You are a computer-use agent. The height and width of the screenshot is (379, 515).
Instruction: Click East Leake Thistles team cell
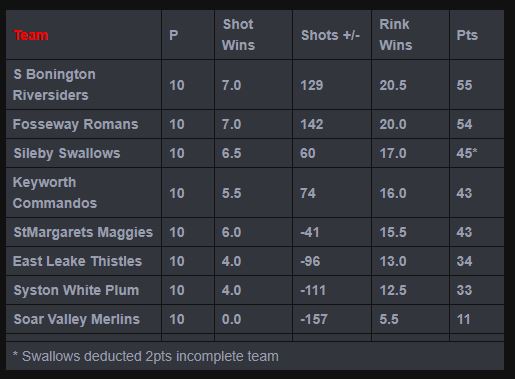[x=77, y=261]
